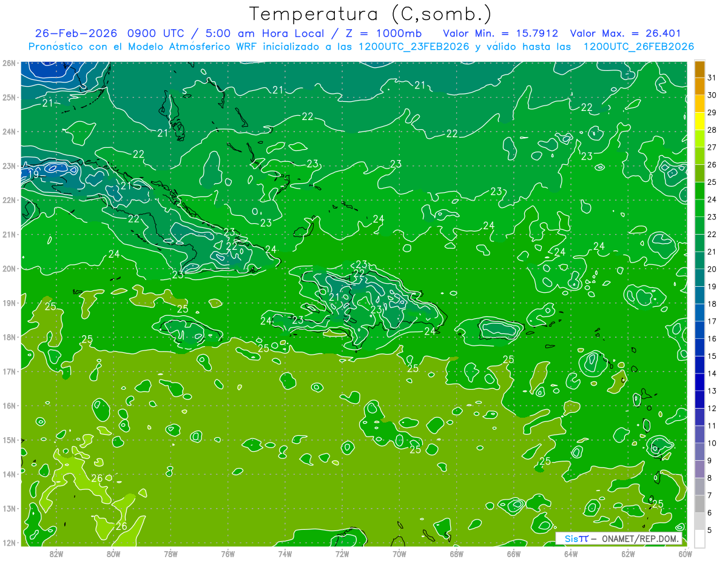Screen dimensions: 728x562
Task: Click the 78W longitude axis label
Action: pos(170,554)
